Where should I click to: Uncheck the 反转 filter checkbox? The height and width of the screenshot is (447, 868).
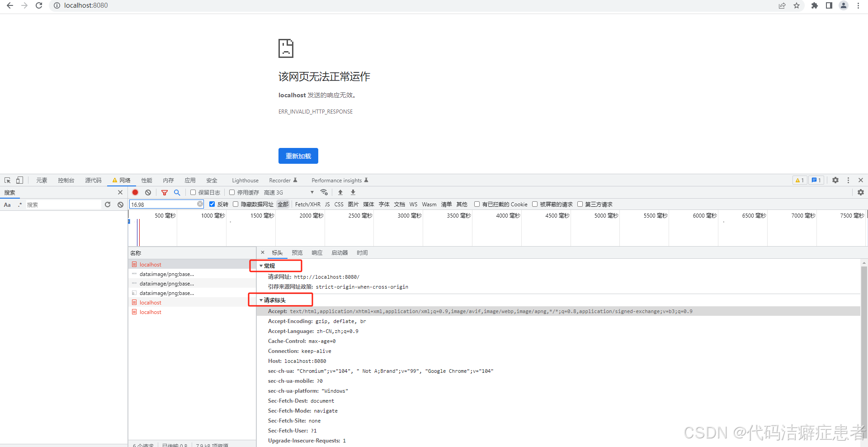[x=212, y=204]
